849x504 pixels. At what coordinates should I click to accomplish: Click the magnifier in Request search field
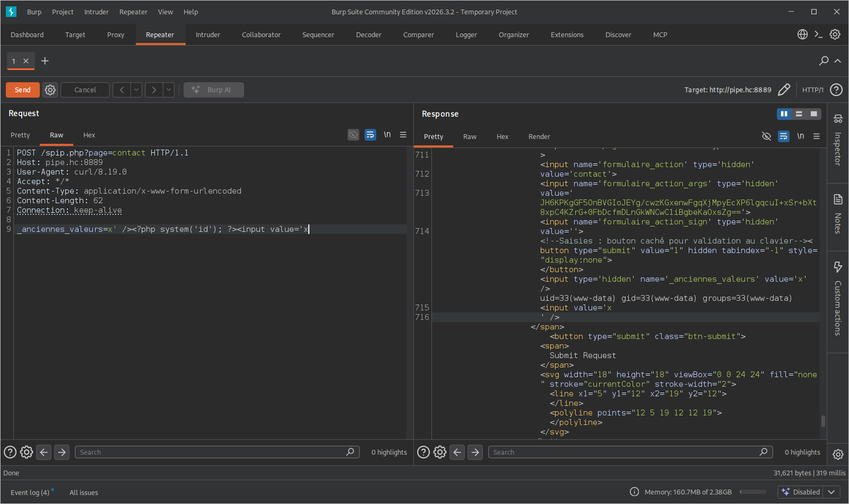pos(350,452)
